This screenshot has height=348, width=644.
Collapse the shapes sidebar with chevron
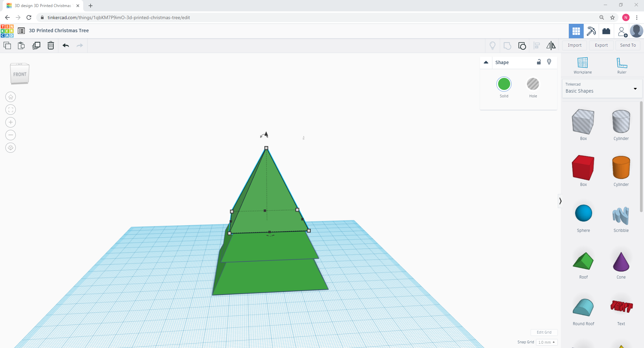[560, 201]
